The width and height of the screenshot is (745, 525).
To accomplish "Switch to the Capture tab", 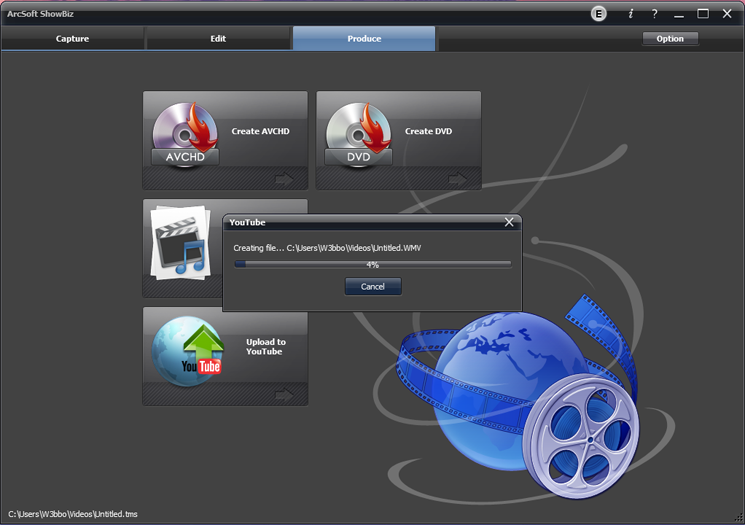I will pos(72,38).
